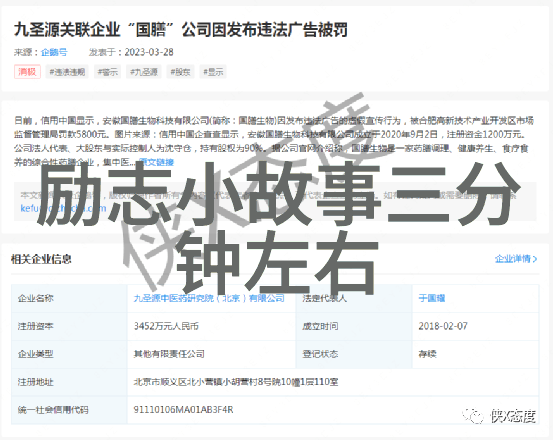Click the 登记状态 label cell
This screenshot has width=553, height=440.
[x=354, y=354]
